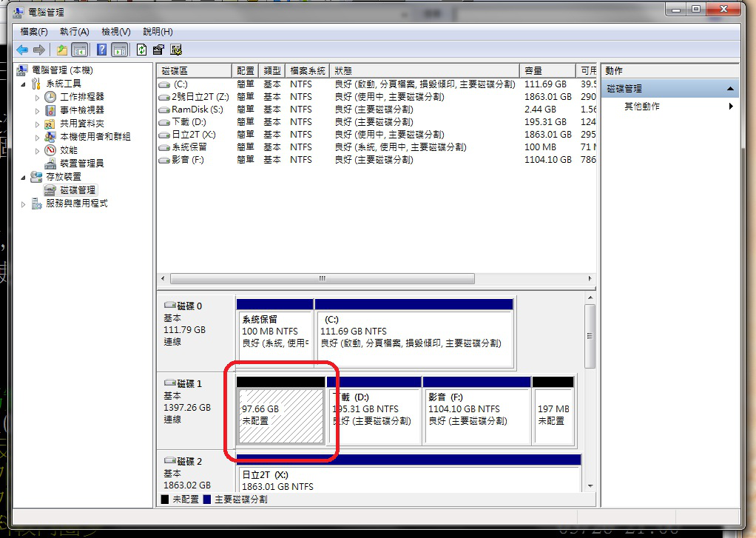Screen dimensions: 756x538
Task: Sort by the 類型 column header
Action: 272,71
